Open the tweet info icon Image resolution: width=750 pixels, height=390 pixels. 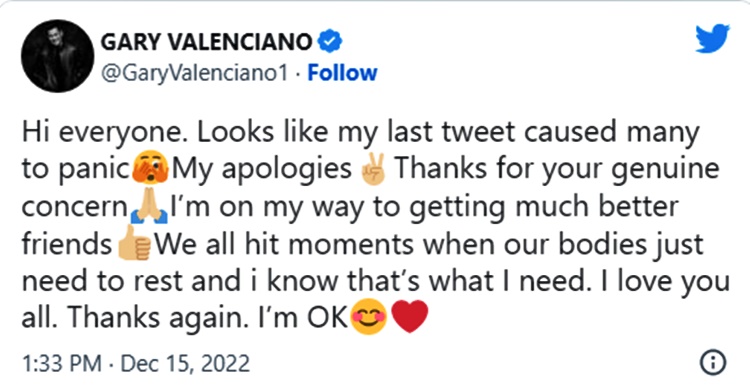(x=713, y=362)
